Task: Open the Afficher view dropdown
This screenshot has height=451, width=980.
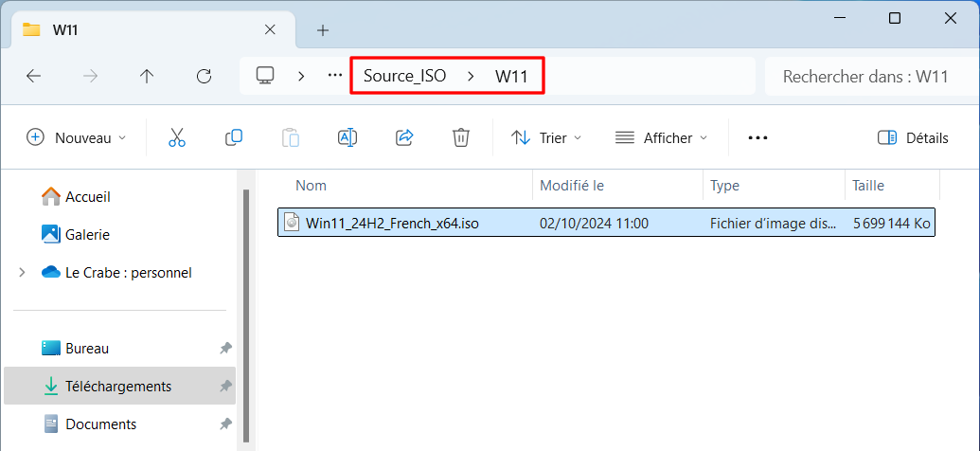Action: pos(661,137)
